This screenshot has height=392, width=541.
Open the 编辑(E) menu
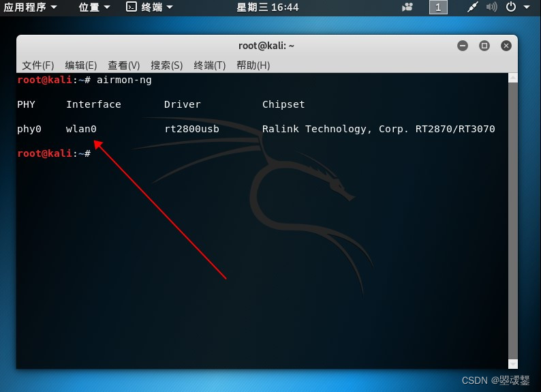(x=80, y=65)
